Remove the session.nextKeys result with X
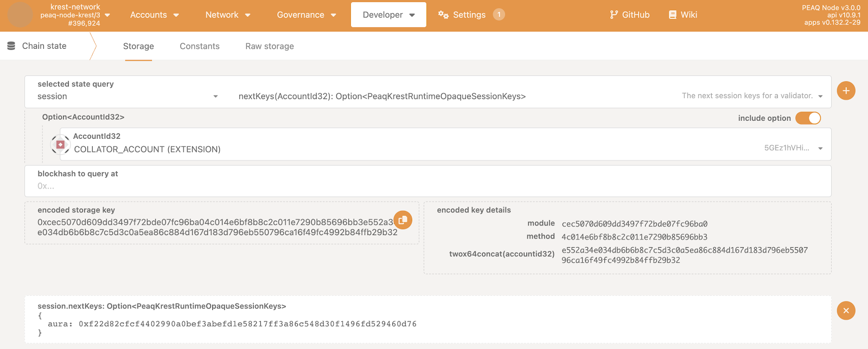Image resolution: width=868 pixels, height=349 pixels. (846, 311)
